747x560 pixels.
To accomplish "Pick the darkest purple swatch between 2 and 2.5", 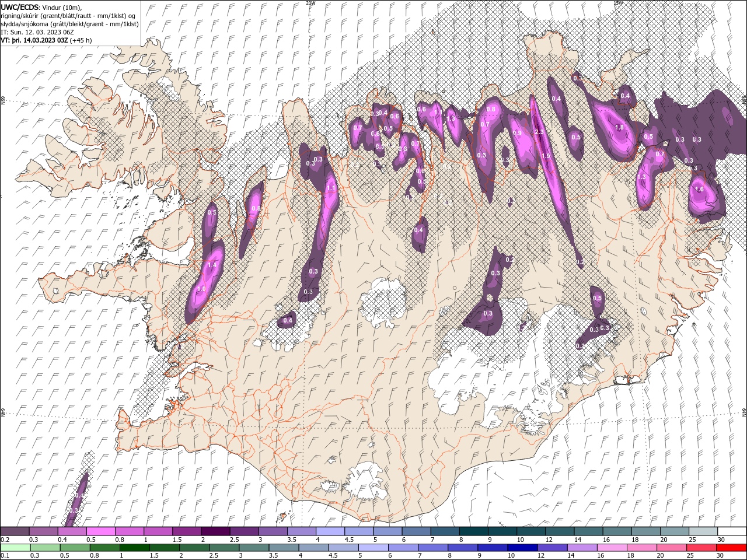I will coord(215,531).
